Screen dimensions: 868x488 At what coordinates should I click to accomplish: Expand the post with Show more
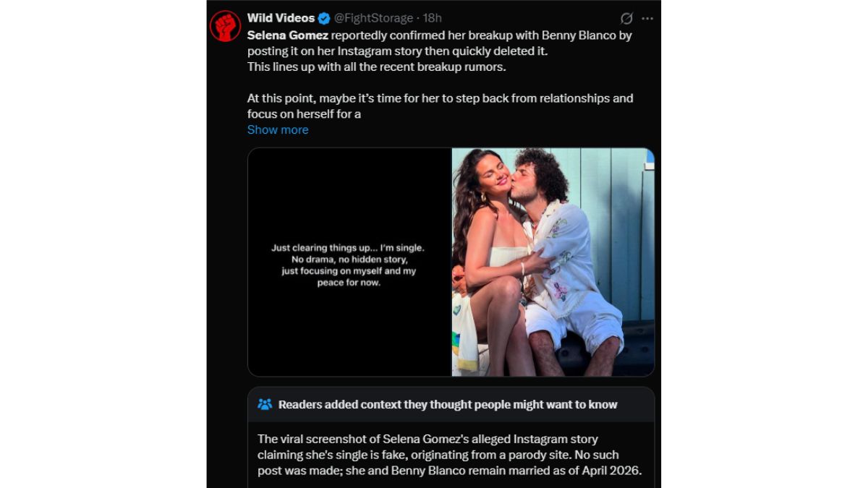click(278, 129)
